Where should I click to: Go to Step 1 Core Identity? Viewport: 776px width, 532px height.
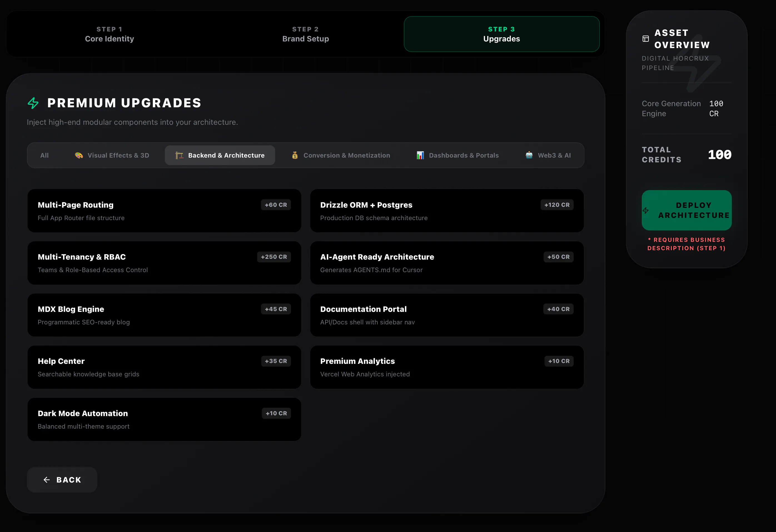tap(109, 34)
